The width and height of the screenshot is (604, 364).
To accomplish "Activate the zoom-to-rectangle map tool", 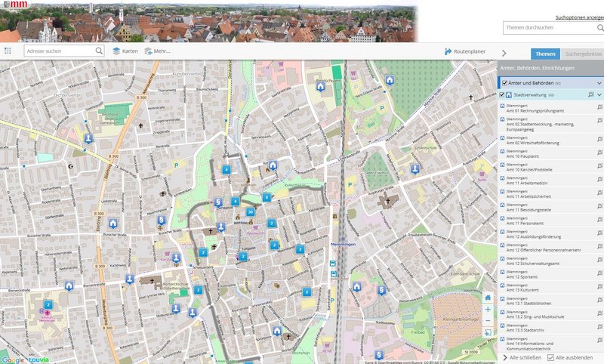I will (488, 332).
